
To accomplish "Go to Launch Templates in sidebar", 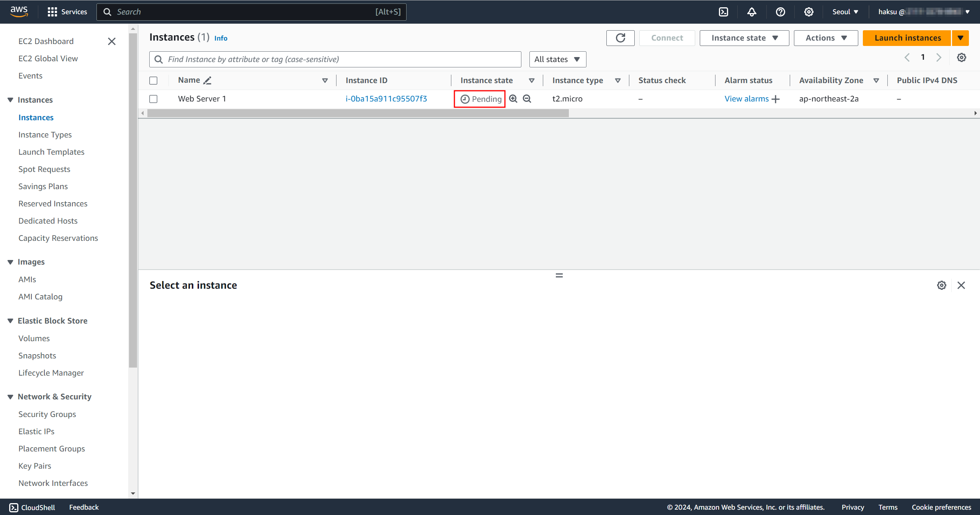I will click(51, 152).
